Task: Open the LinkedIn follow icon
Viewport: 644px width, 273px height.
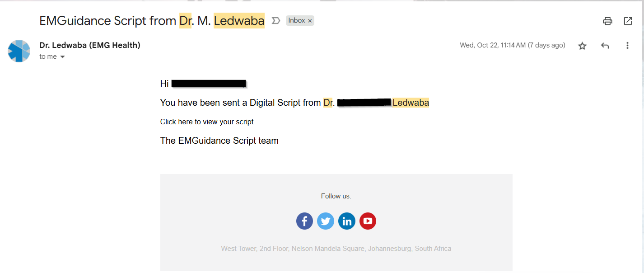Action: [x=347, y=221]
